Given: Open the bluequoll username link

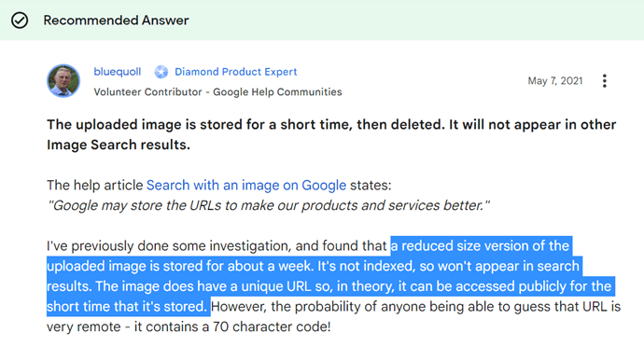Looking at the screenshot, I should pos(117,72).
